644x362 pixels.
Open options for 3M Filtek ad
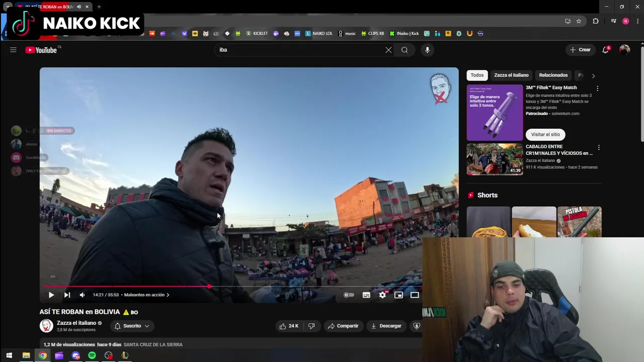coord(597,88)
